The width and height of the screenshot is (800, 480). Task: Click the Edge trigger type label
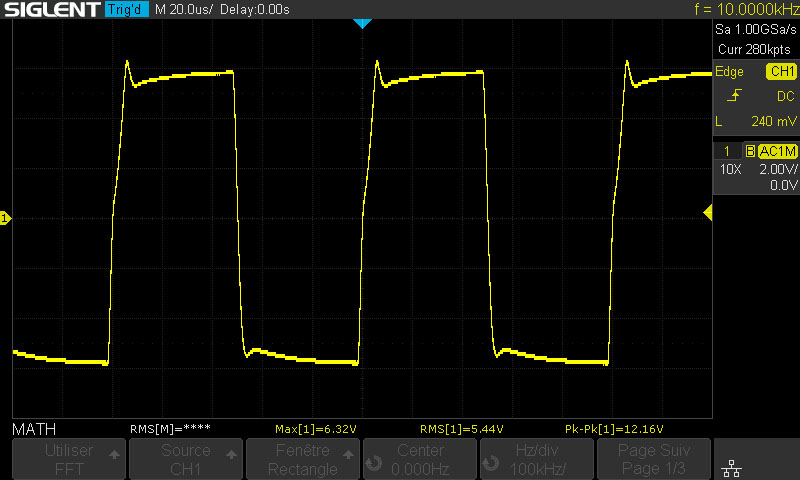729,71
